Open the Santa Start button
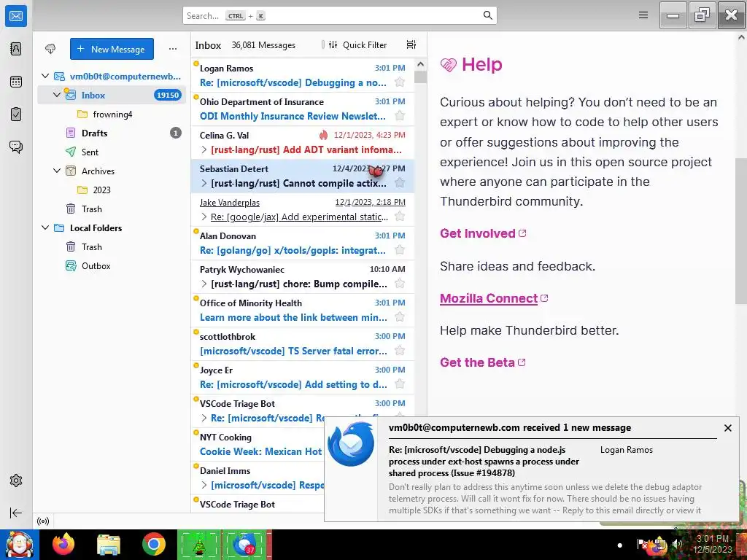Screen dimensions: 747x560 [20, 544]
